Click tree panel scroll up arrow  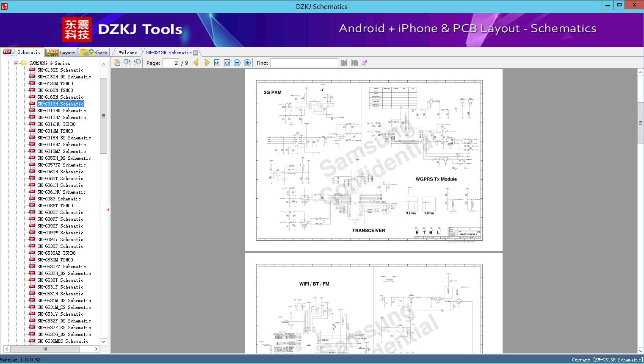point(104,64)
